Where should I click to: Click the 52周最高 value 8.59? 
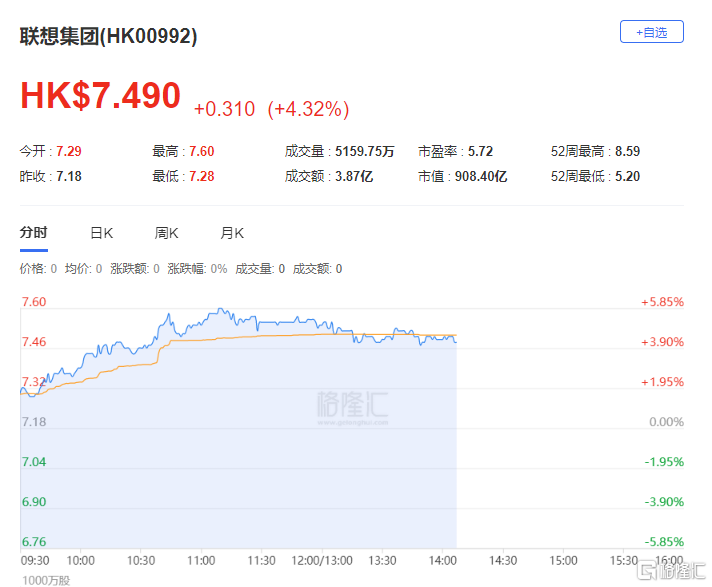coord(628,151)
